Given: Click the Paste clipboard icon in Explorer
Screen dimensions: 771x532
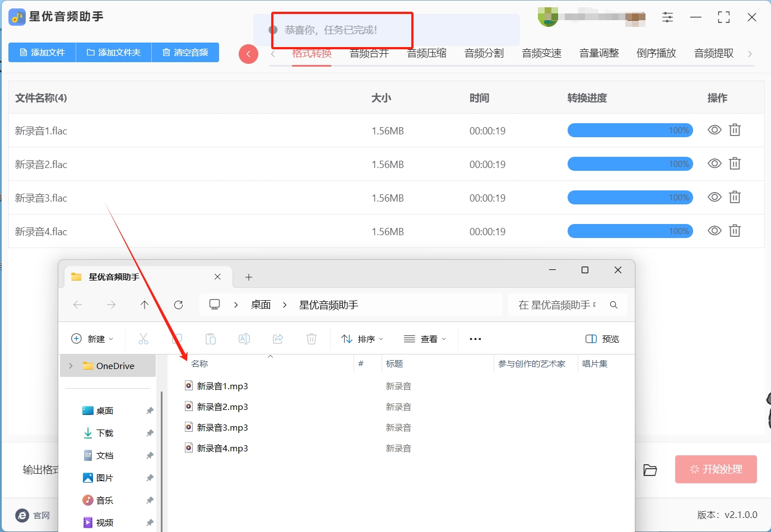Looking at the screenshot, I should tap(211, 339).
